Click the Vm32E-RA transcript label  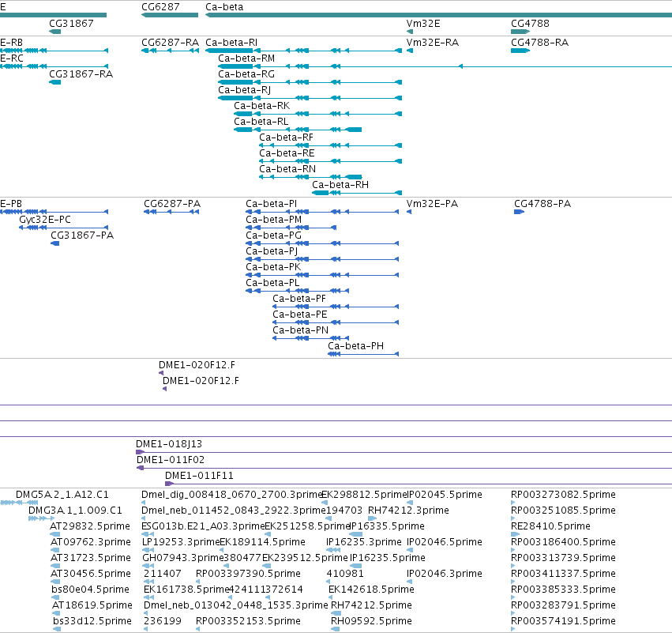(433, 43)
